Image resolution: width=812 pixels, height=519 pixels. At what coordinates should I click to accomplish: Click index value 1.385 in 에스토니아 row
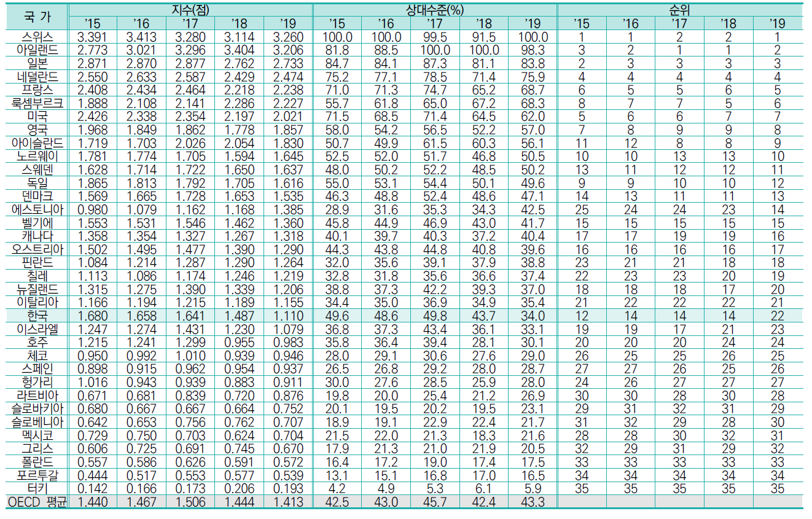289,210
